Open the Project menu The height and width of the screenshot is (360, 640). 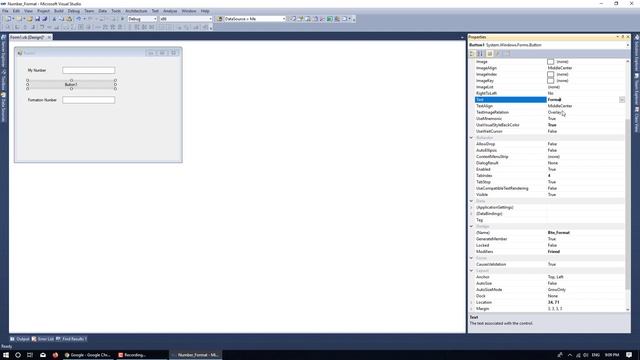point(43,11)
